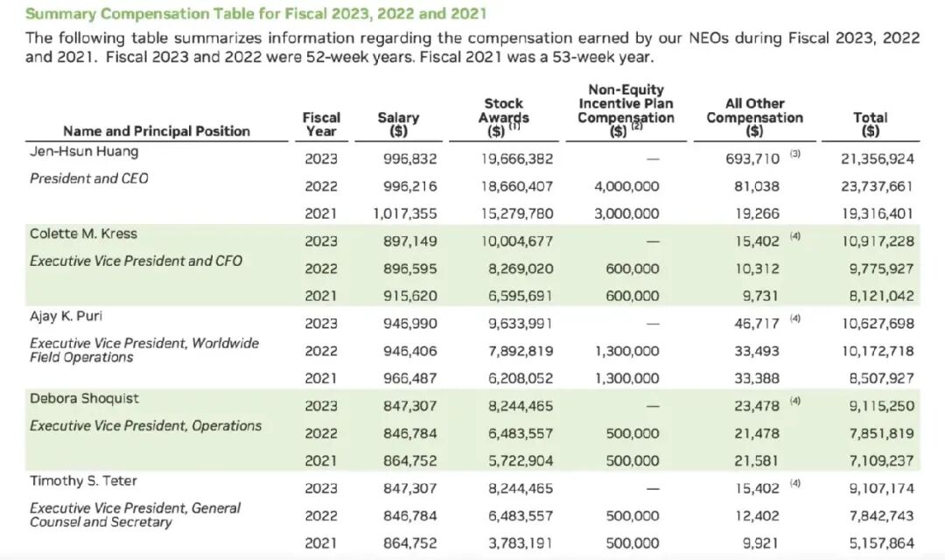Click the stock awards value 5,722,904
945x560 pixels.
[521, 461]
